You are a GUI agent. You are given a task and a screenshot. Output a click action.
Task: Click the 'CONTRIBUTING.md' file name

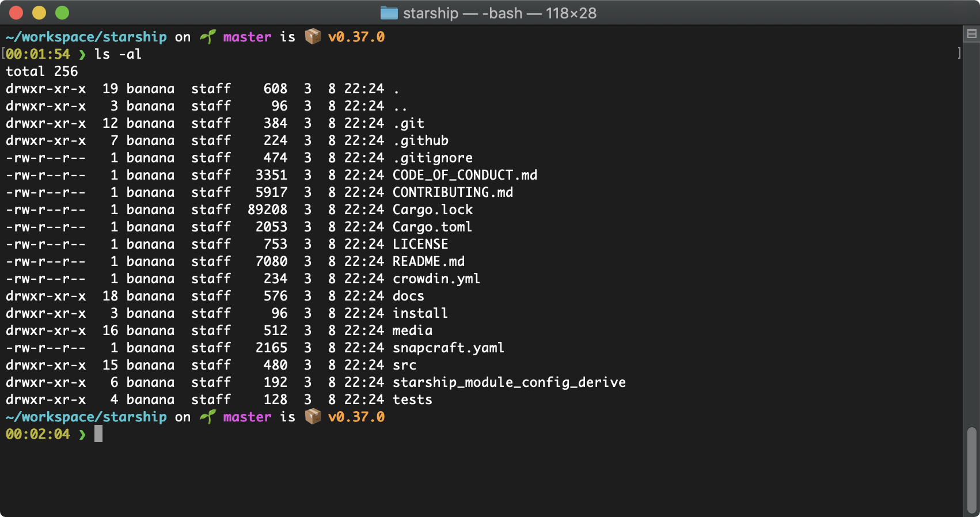[453, 192]
